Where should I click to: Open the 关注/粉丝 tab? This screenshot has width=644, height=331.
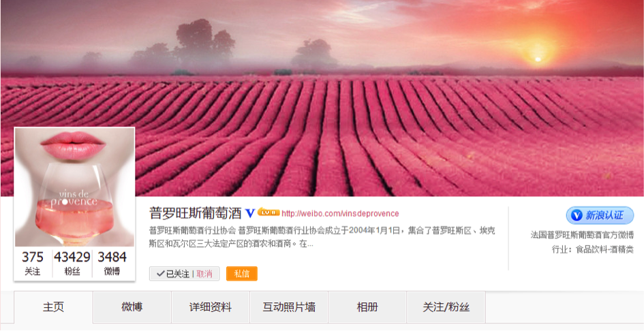point(446,307)
